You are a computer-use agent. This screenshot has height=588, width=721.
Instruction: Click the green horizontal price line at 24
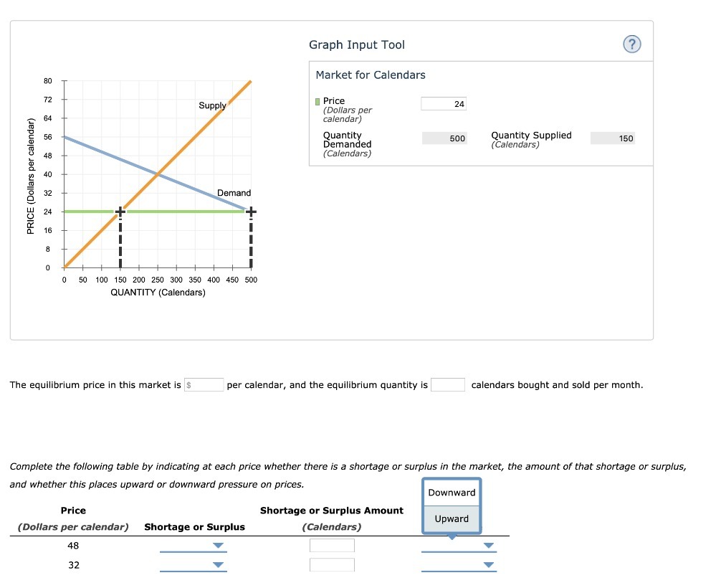coord(179,211)
